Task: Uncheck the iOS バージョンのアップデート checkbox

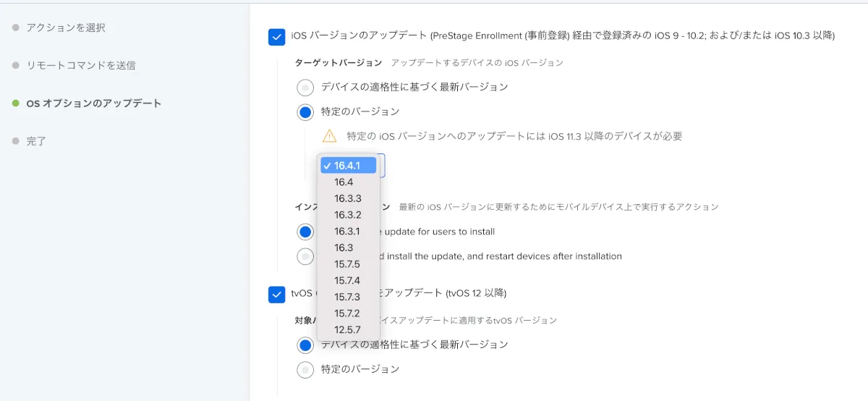Action: click(276, 36)
